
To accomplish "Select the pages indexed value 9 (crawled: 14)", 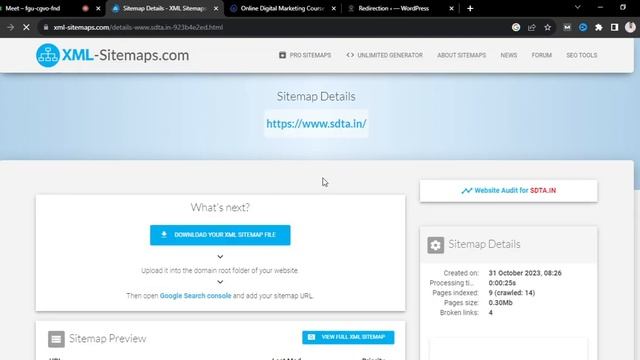I will click(511, 293).
